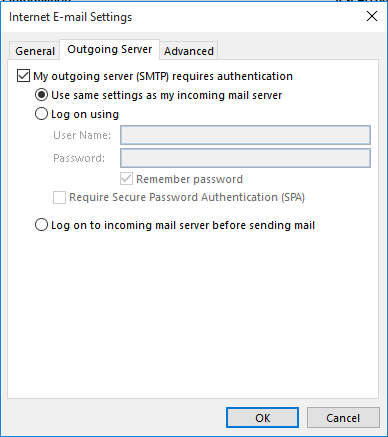Close the Internet E-mail Settings dialog with X
This screenshot has width=388, height=437.
[x=372, y=16]
